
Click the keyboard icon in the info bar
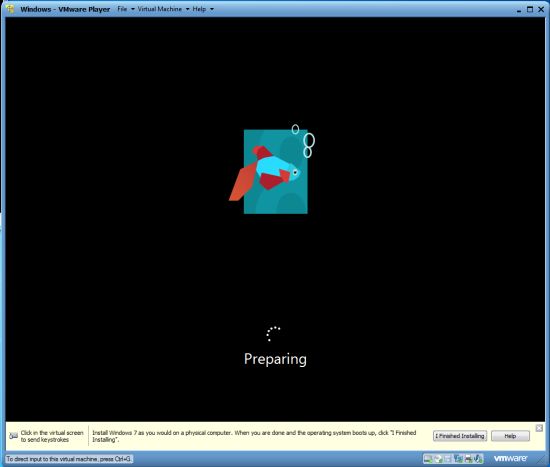point(13,436)
